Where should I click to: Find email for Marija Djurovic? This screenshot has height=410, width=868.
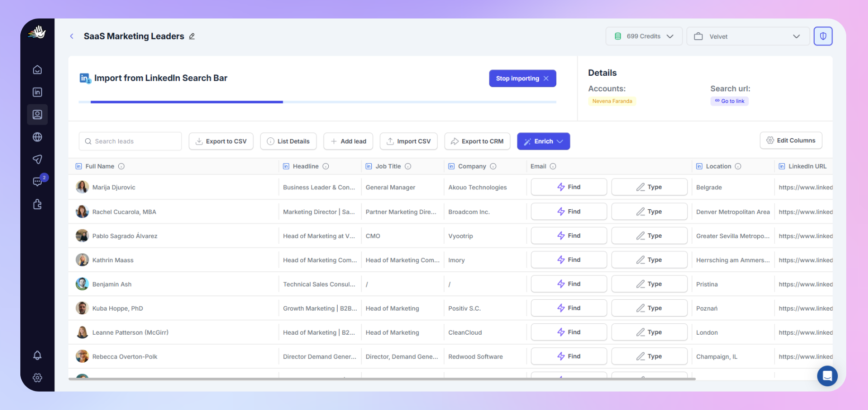pyautogui.click(x=569, y=187)
